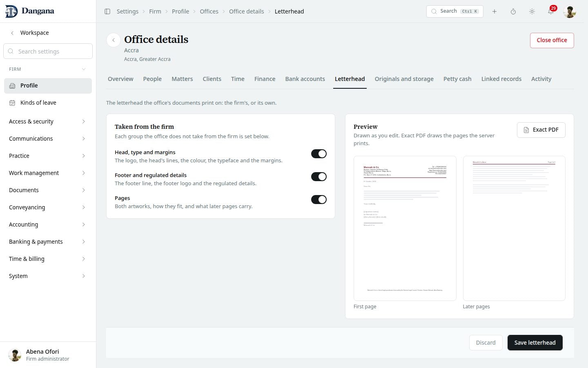Expand Communications section
The image size is (588, 368).
pos(48,139)
